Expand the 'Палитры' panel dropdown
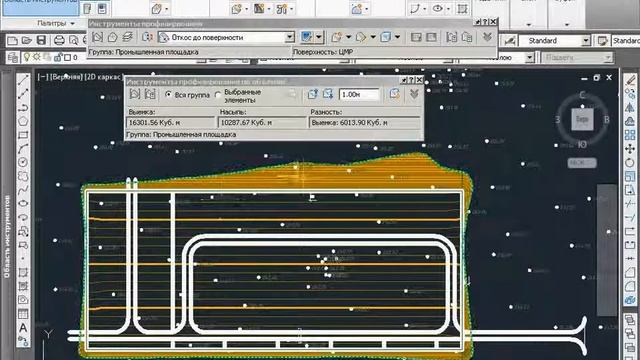640x360 pixels. (x=72, y=23)
